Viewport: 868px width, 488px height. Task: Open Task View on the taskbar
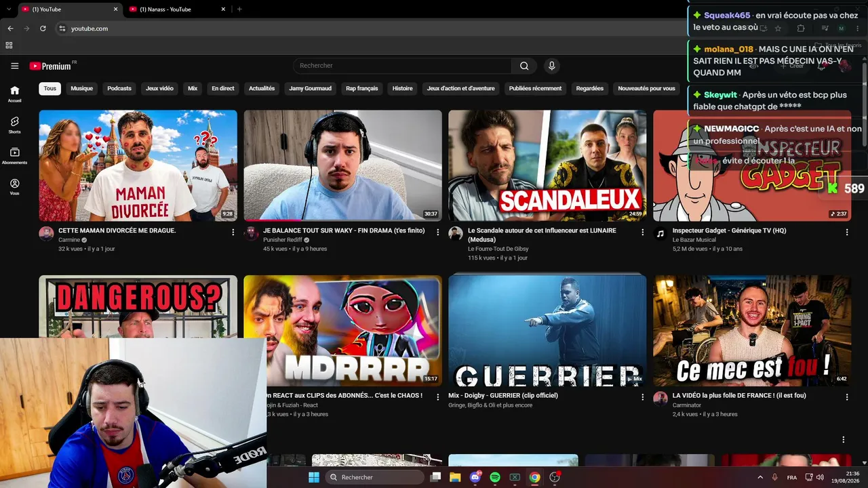(x=435, y=477)
